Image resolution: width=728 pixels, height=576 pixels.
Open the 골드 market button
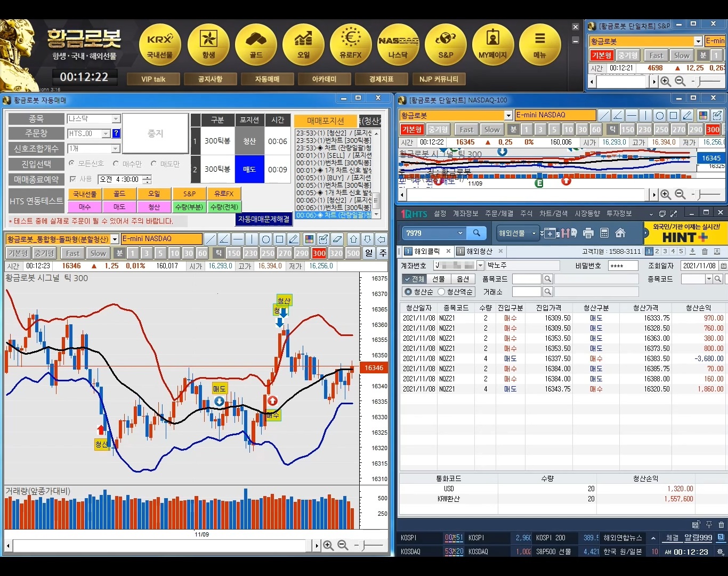pyautogui.click(x=256, y=45)
